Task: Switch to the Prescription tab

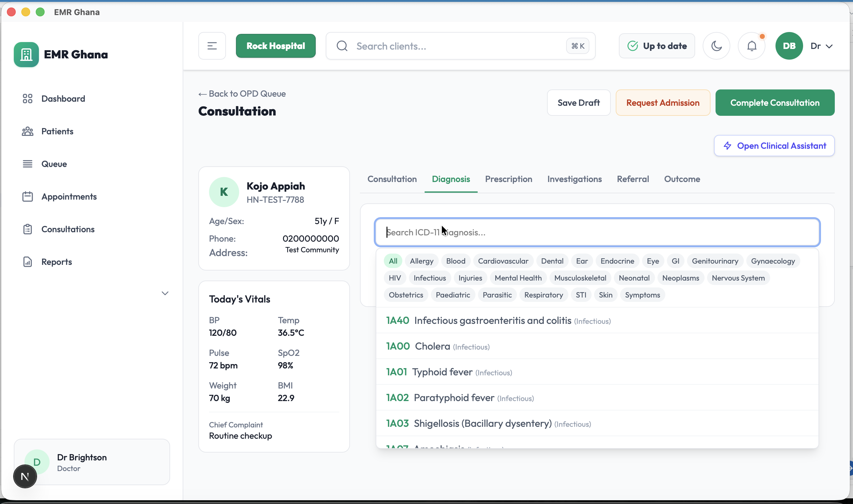Action: click(508, 179)
